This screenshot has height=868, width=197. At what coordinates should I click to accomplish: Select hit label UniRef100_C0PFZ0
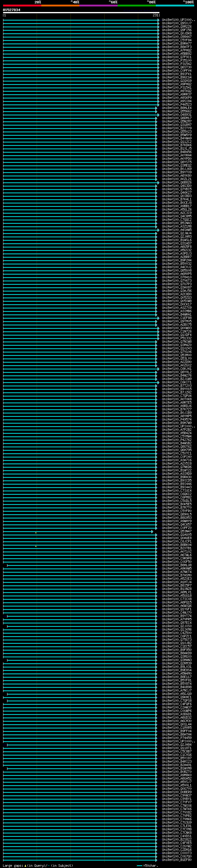point(177,528)
